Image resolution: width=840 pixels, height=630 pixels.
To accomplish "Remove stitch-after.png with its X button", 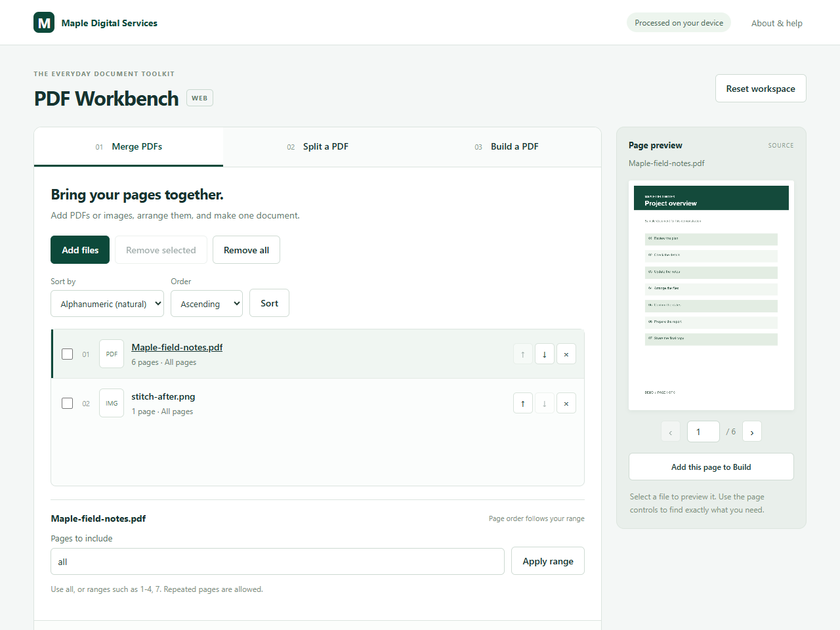I will (x=566, y=404).
